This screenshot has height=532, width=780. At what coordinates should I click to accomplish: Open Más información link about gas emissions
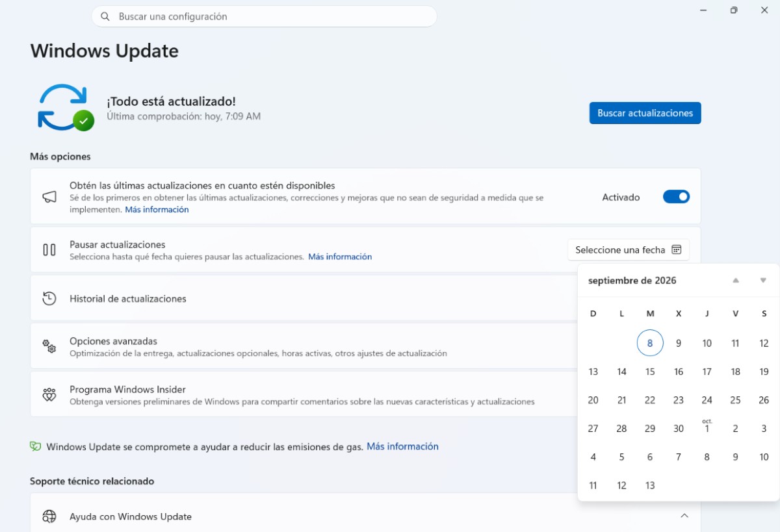402,446
